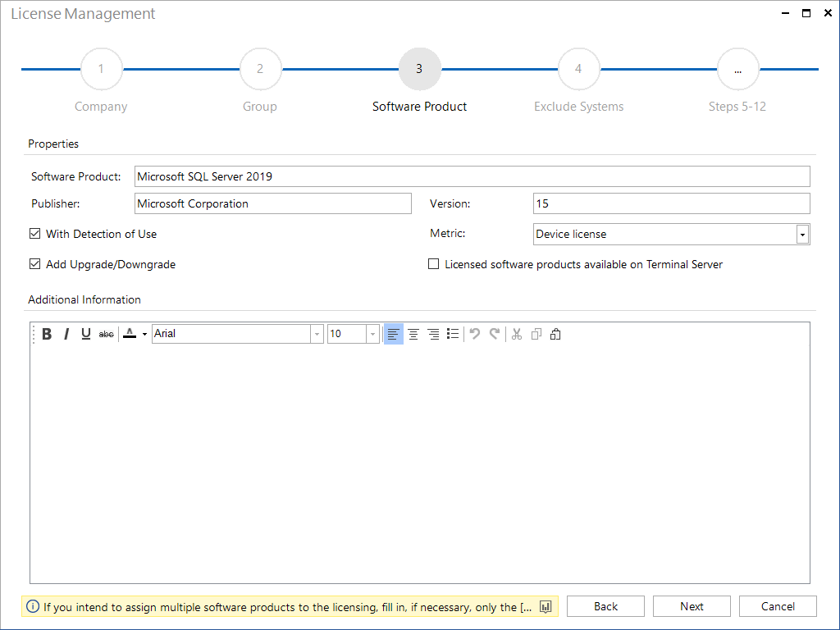Select step 3 Software Product
This screenshot has width=840, height=630.
pos(419,69)
